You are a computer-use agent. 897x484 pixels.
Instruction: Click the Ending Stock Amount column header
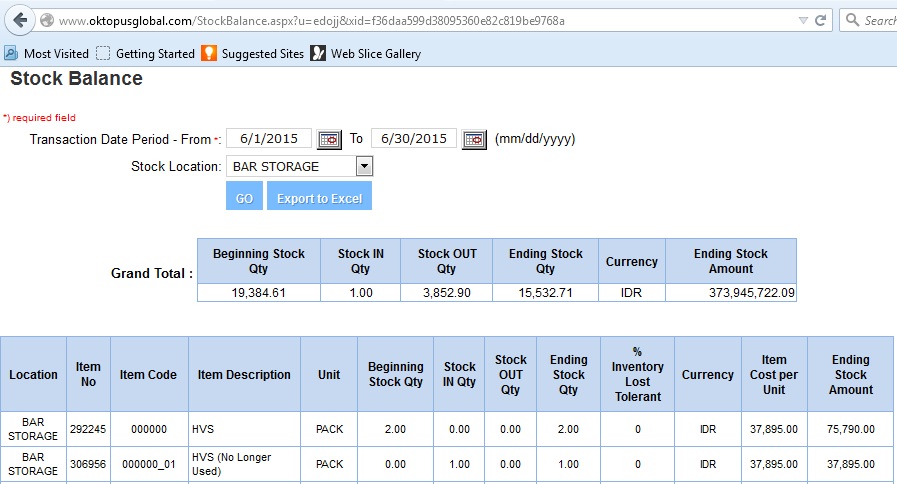(x=850, y=375)
